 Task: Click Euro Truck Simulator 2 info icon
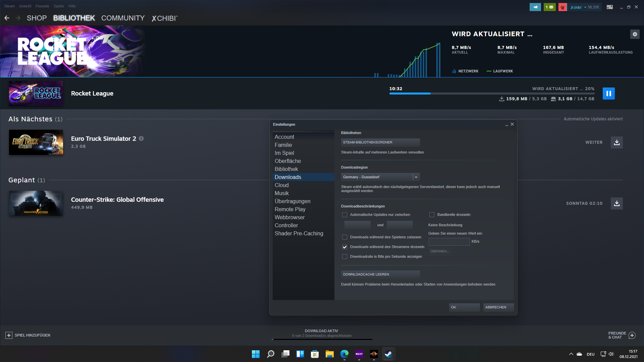[141, 138]
